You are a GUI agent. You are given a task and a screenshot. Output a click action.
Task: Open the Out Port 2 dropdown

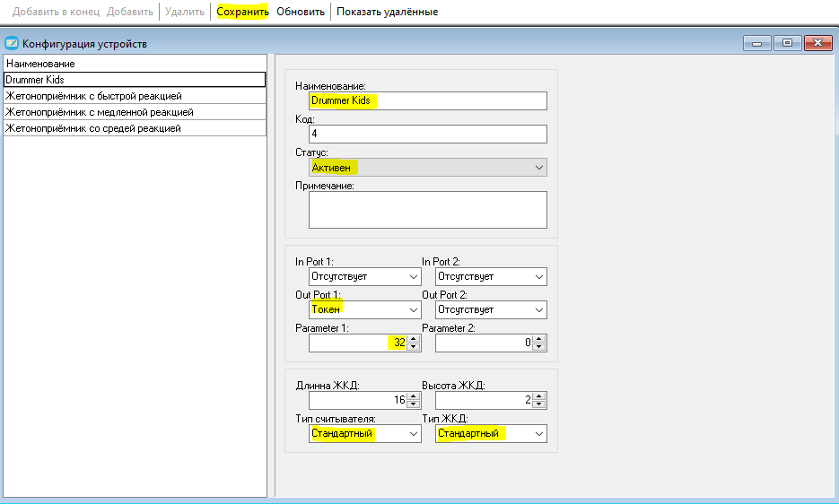491,309
